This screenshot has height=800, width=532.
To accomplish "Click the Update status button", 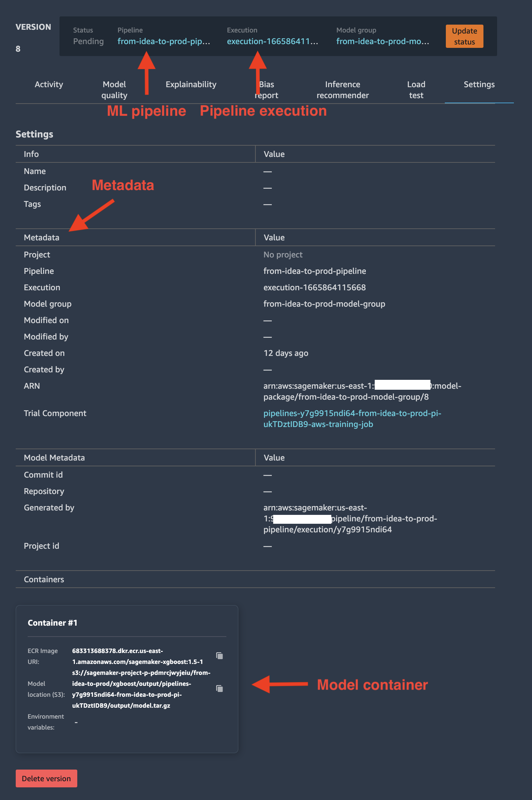I will pos(464,36).
